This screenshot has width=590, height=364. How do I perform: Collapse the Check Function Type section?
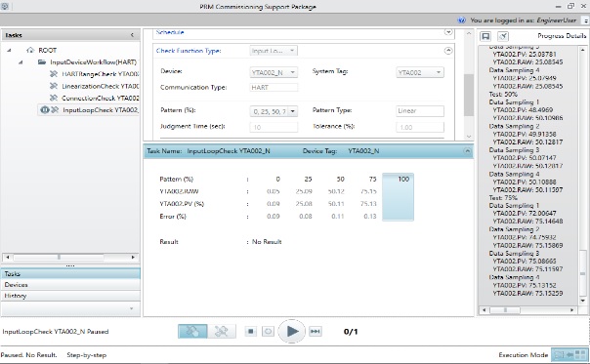click(x=448, y=51)
